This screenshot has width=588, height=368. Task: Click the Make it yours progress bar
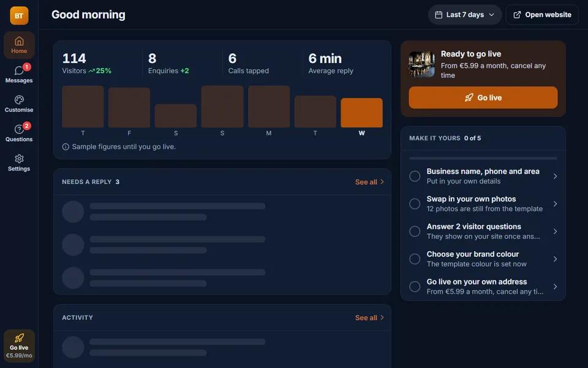(483, 158)
